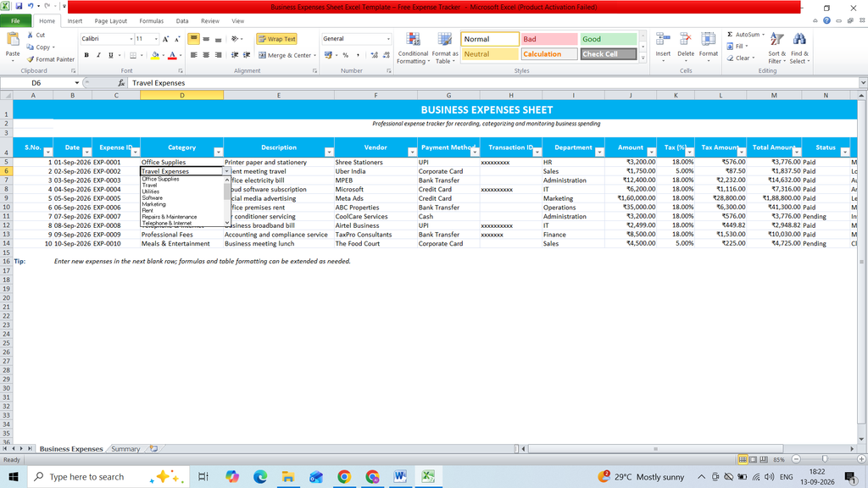Viewport: 868px width, 488px height.
Task: Switch to the Insert ribbon tab
Action: pos(75,21)
